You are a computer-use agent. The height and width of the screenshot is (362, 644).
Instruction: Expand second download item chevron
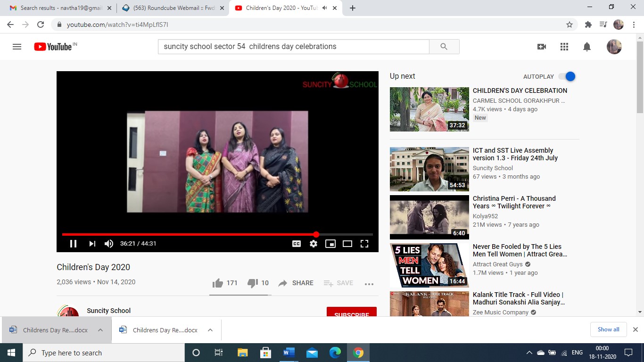pos(210,330)
